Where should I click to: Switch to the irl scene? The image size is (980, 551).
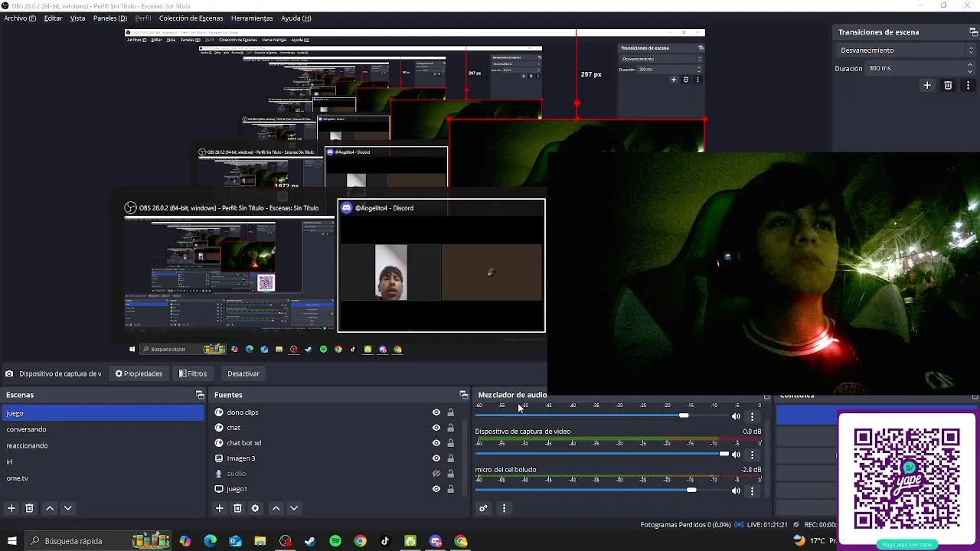coord(103,461)
